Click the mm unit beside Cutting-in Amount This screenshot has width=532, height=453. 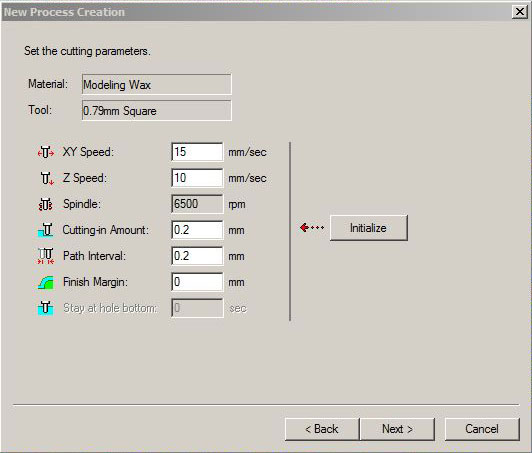pos(236,230)
